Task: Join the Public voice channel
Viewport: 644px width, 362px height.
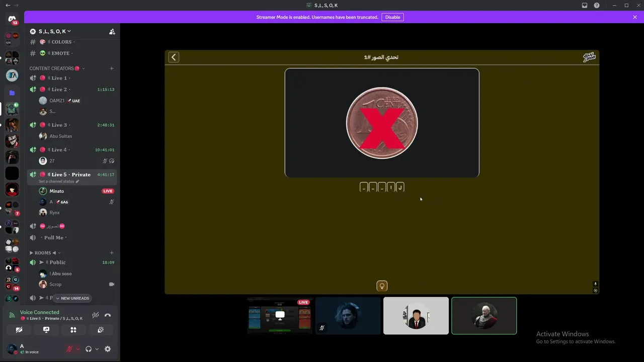Action: [x=72, y=262]
